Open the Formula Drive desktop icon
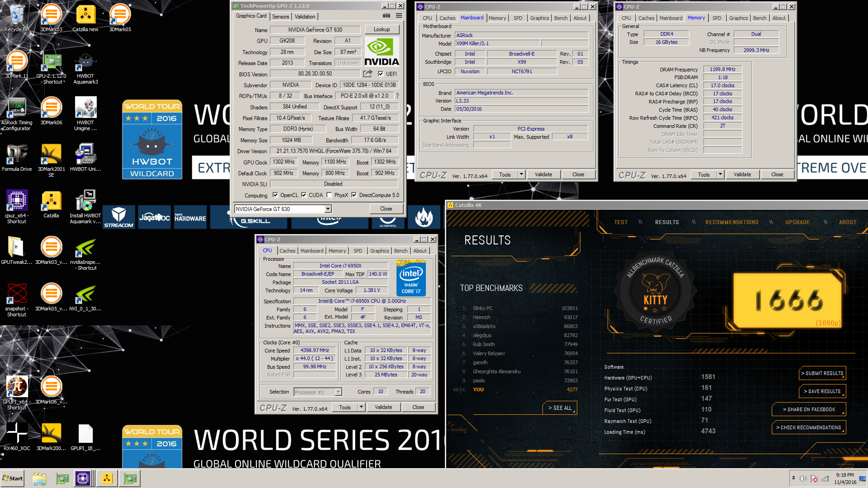The image size is (868, 488). [x=17, y=158]
